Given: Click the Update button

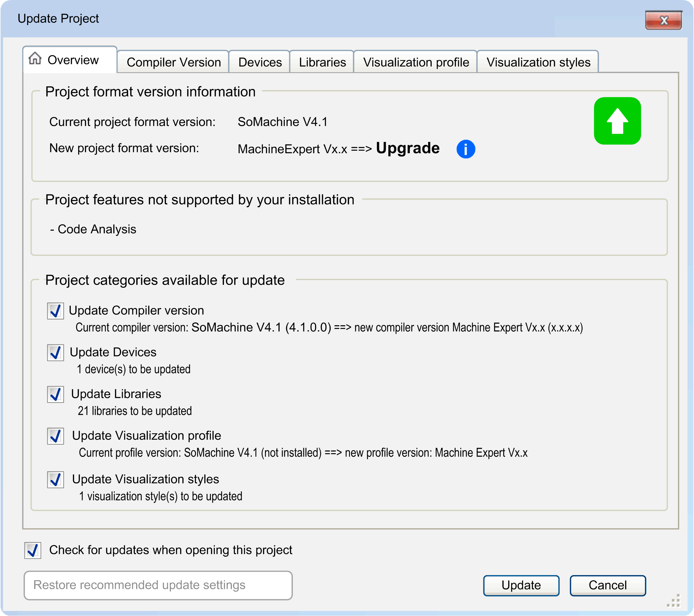Looking at the screenshot, I should tap(521, 585).
